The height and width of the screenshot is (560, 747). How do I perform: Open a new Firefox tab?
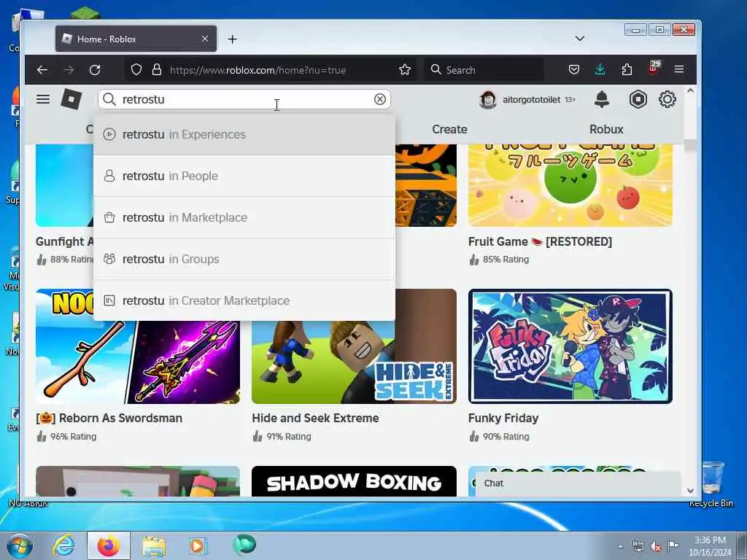point(232,39)
